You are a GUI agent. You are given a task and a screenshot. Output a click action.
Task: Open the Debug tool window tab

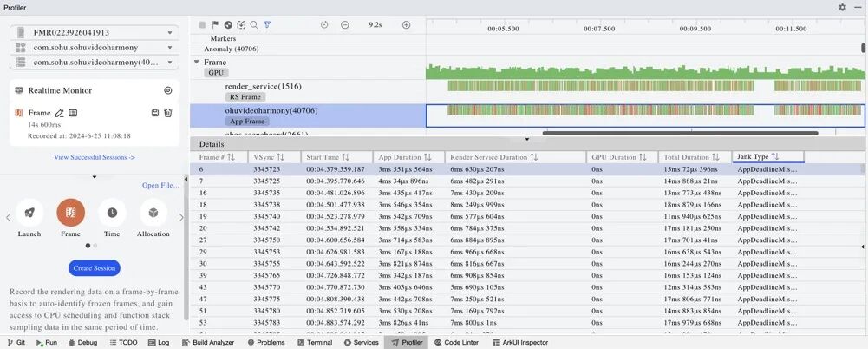pyautogui.click(x=82, y=342)
